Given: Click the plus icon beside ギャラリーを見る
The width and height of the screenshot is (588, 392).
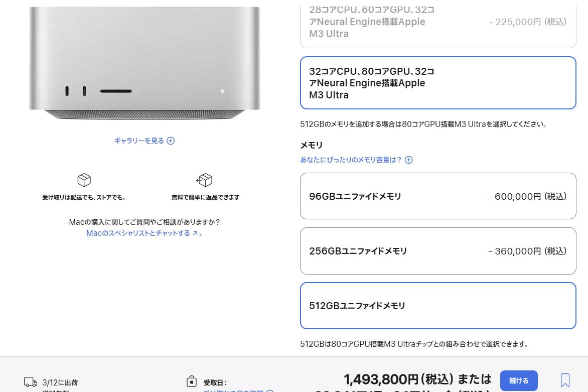Looking at the screenshot, I should click(171, 141).
